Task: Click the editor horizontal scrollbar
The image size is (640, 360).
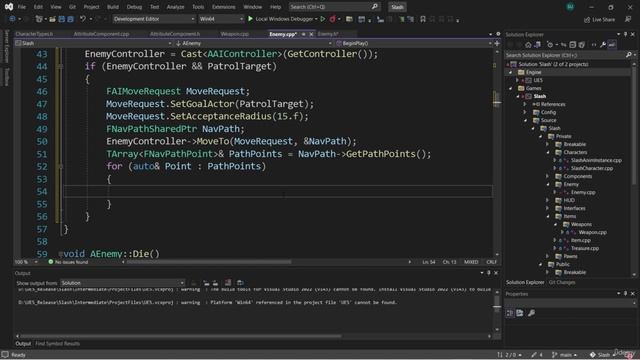Action: 209,262
